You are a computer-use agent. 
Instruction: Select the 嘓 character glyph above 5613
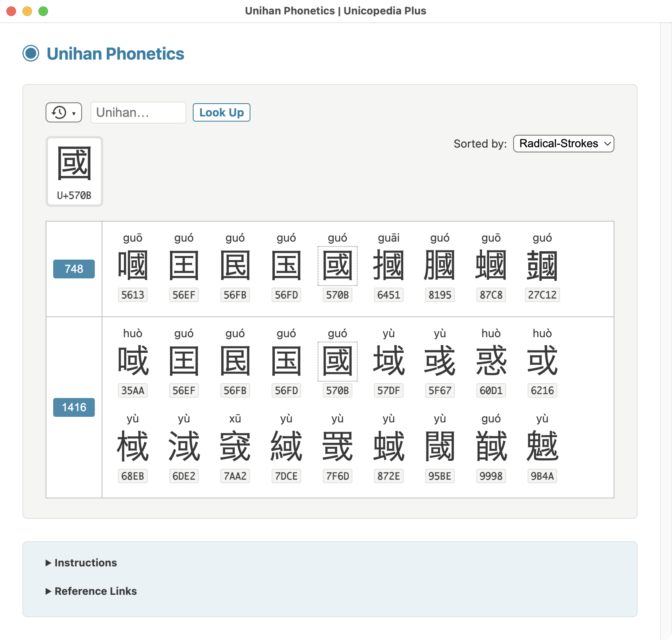pos(133,266)
